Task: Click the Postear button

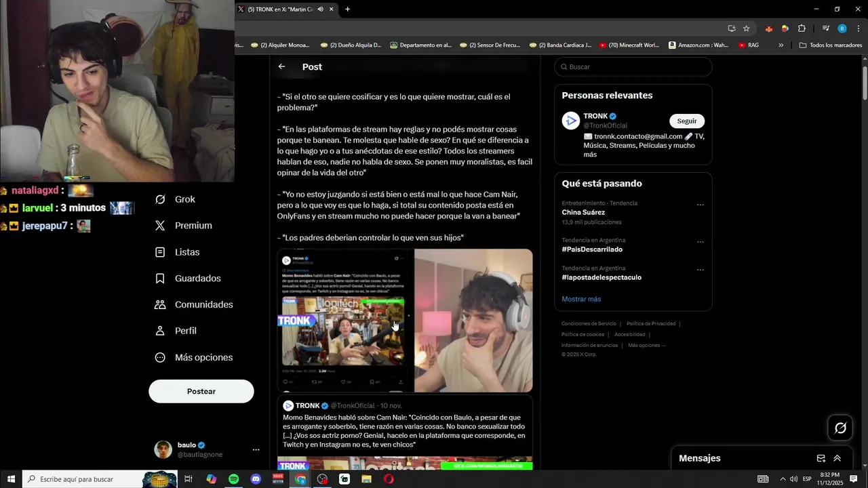Action: coord(201,391)
